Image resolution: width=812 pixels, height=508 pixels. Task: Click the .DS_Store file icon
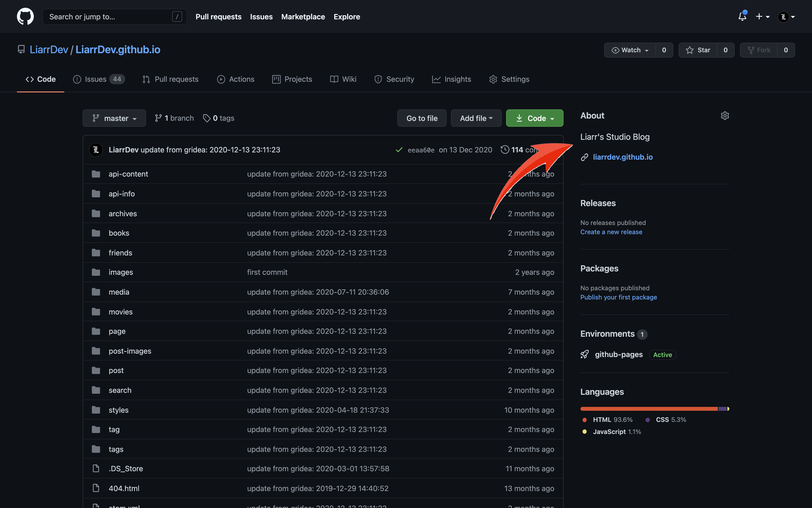click(96, 469)
